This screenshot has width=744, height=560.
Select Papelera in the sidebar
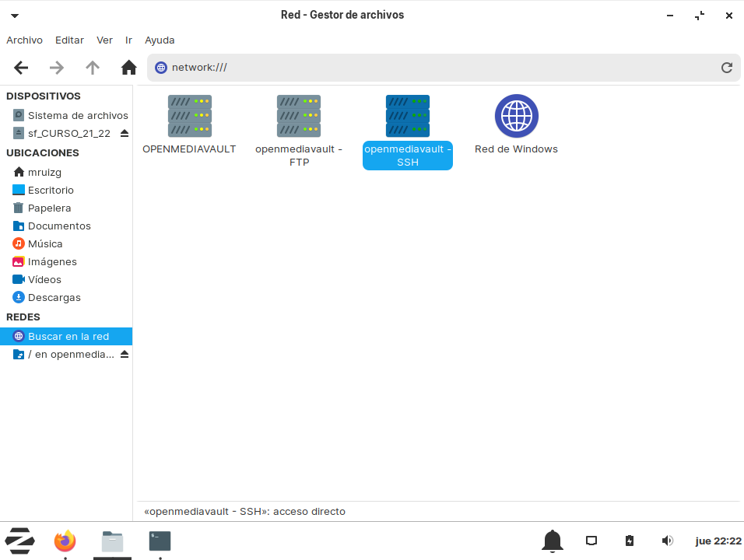49,208
